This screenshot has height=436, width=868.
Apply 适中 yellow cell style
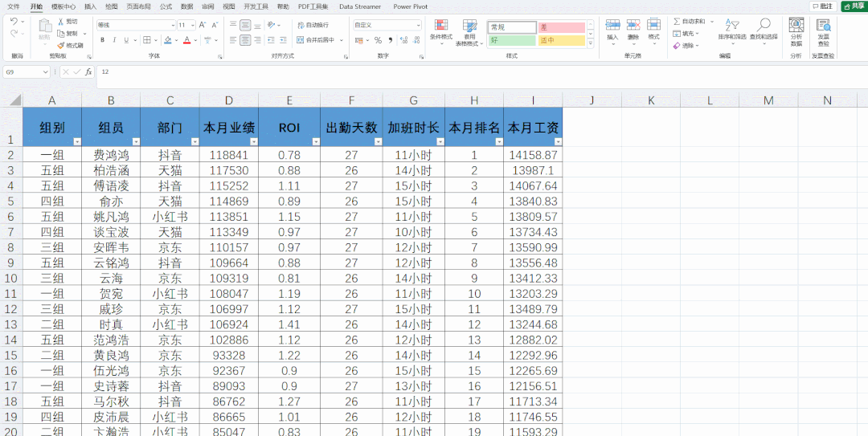click(562, 40)
